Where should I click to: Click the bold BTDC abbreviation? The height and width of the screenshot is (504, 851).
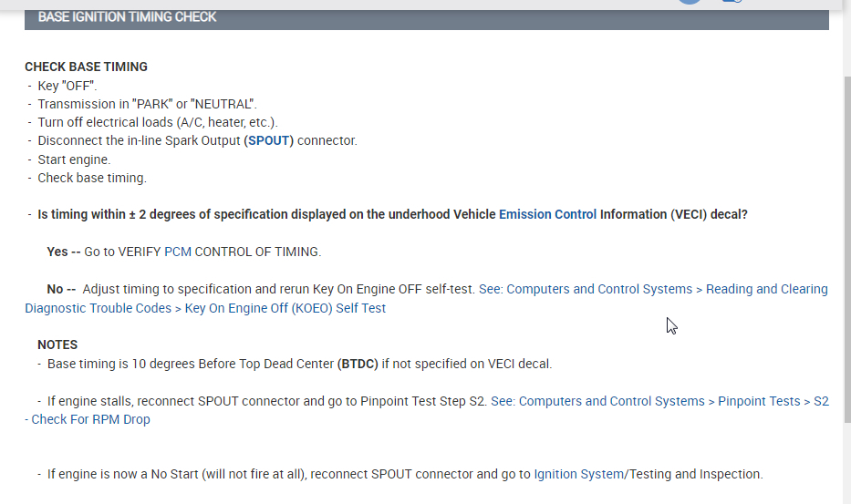pos(358,364)
